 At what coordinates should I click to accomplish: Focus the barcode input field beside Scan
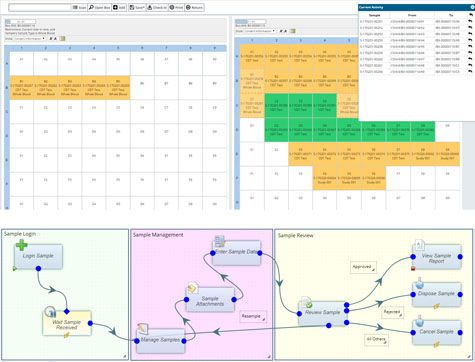40,7
